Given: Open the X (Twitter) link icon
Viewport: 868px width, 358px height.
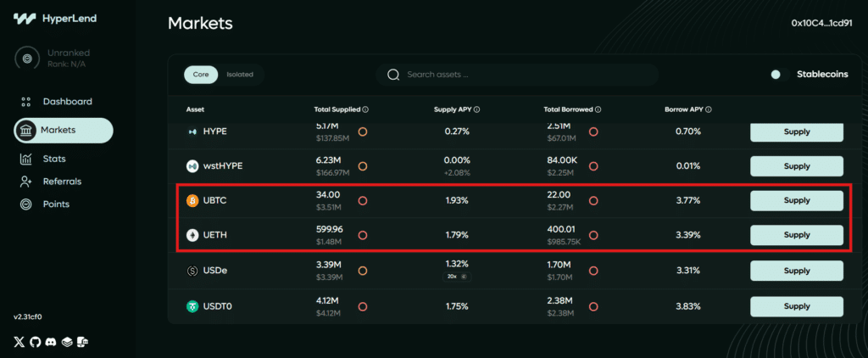Looking at the screenshot, I should [19, 342].
